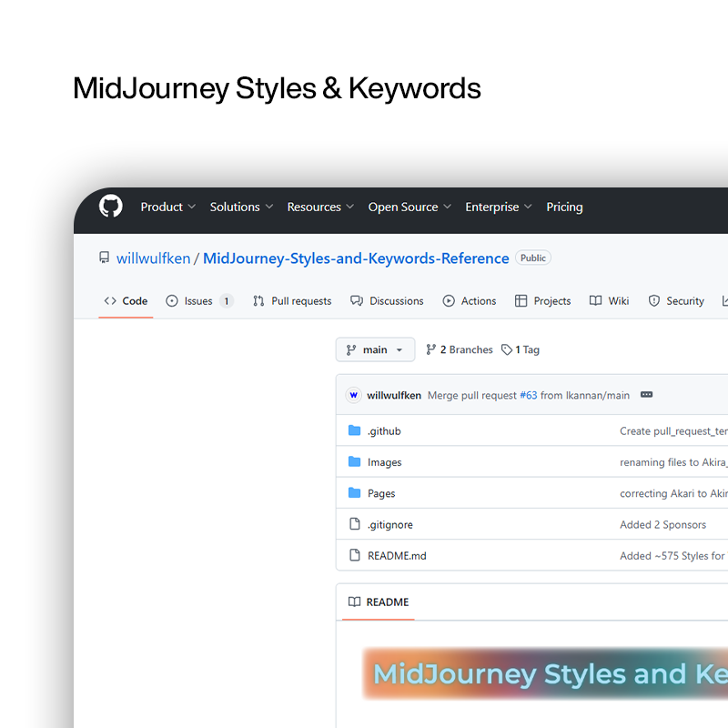The height and width of the screenshot is (728, 728).
Task: Click the .gitignore file icon
Action: coord(355,524)
